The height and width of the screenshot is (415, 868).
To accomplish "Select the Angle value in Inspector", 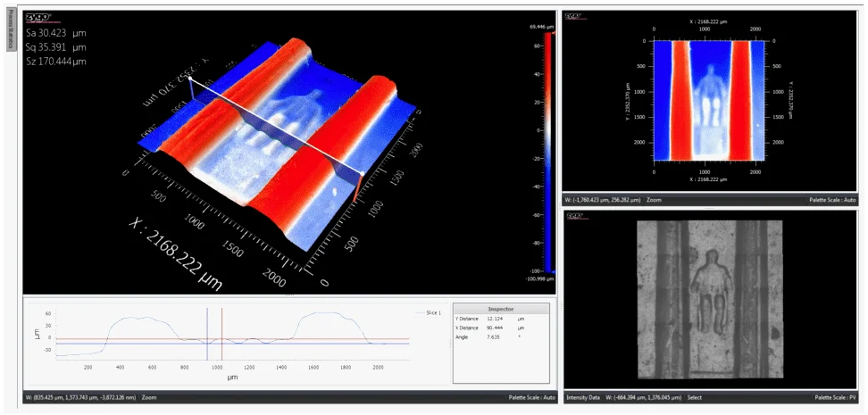I will coord(498,338).
